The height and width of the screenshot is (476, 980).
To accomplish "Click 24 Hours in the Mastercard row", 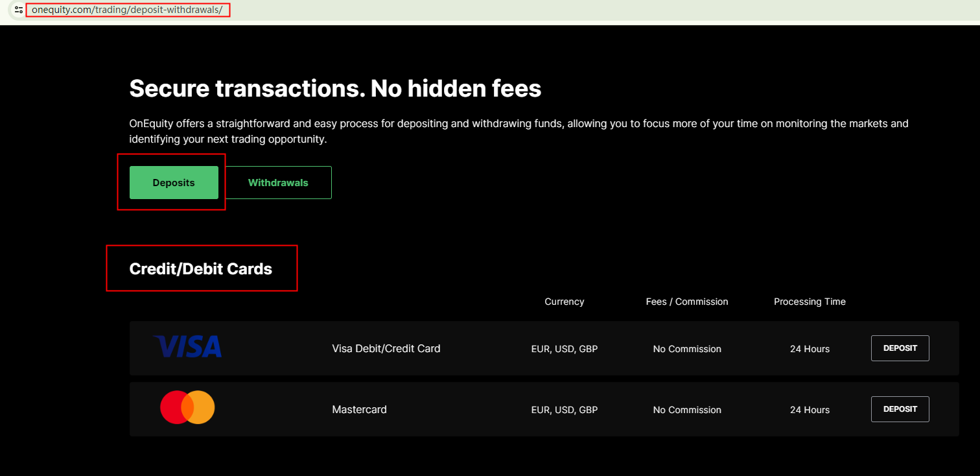I will 810,409.
